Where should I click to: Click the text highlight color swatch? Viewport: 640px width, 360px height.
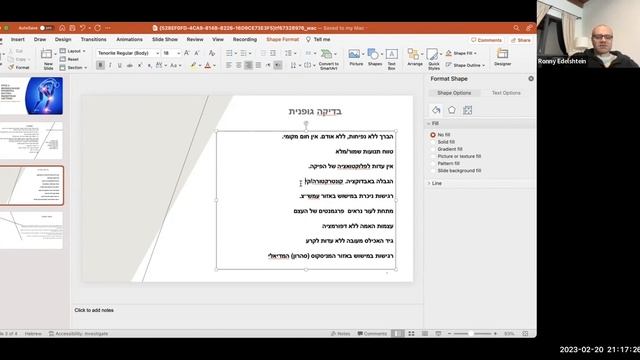coord(193,65)
